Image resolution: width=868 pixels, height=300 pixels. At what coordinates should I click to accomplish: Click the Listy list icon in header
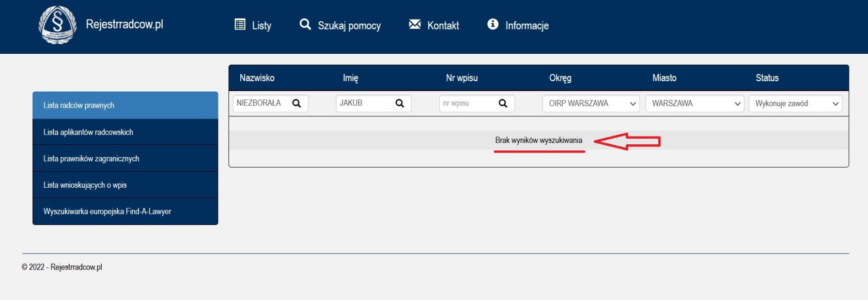240,24
